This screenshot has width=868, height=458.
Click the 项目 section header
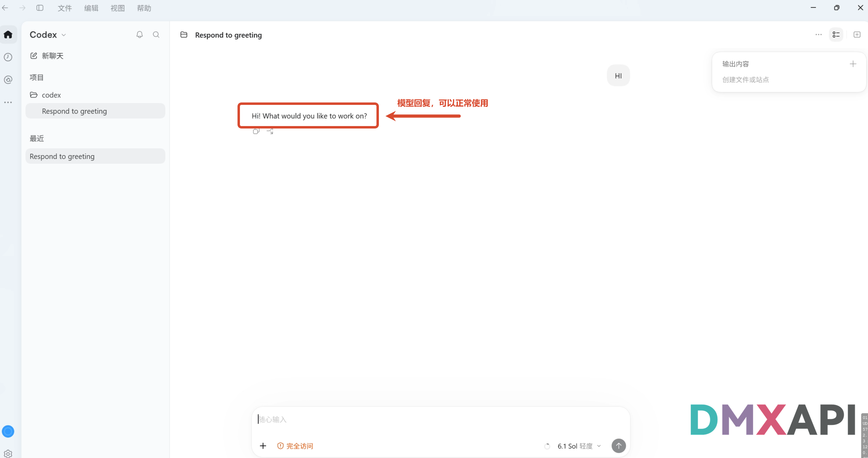point(37,77)
